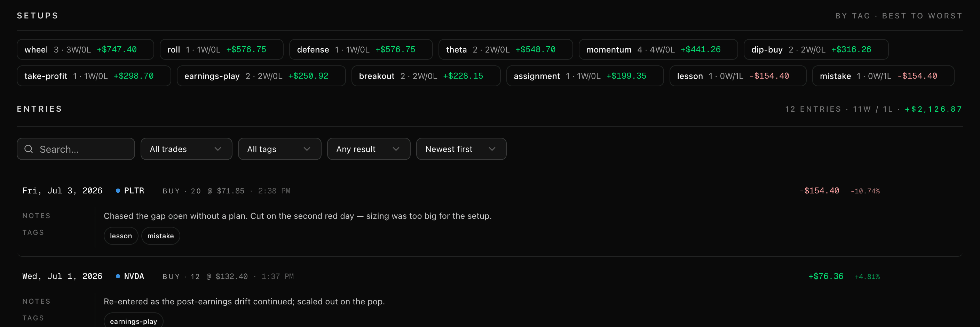Select the momentum setup tag chip
Screen dimensions: 980x327
pyautogui.click(x=658, y=49)
